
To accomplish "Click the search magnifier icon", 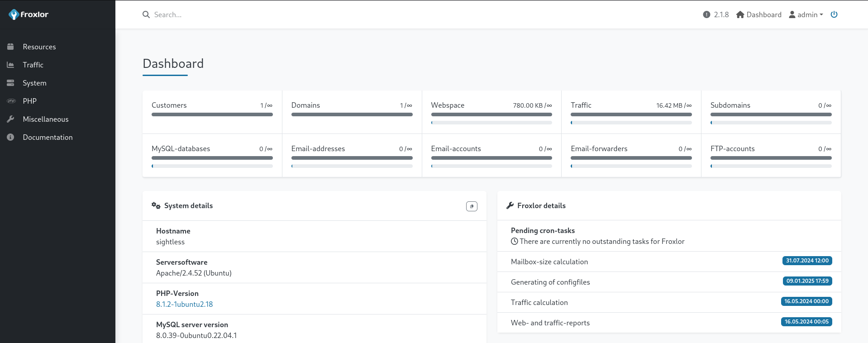I will [x=146, y=14].
